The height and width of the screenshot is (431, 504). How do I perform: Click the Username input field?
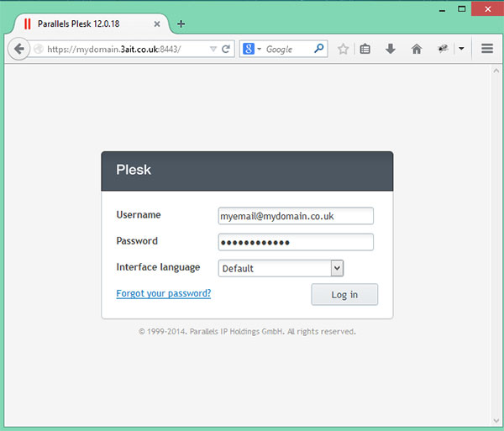coord(296,216)
